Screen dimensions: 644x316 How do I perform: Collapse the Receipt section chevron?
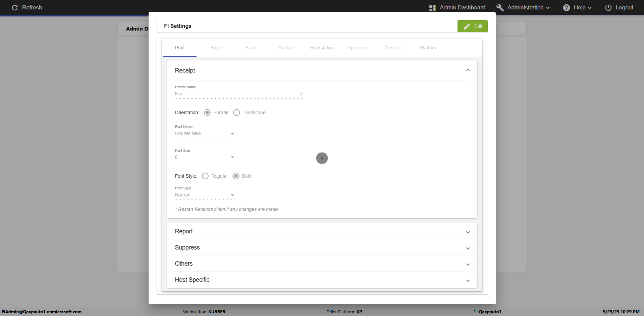click(x=468, y=70)
